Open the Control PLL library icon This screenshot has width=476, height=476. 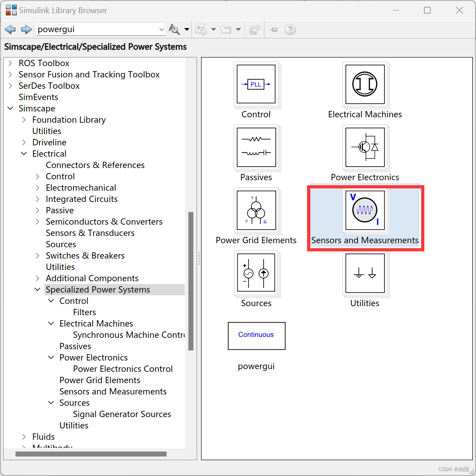tap(256, 84)
